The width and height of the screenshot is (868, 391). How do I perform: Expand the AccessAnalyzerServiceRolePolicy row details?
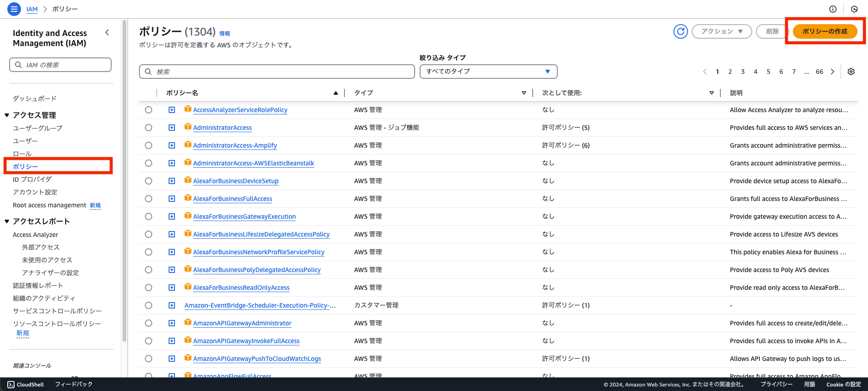pos(172,110)
